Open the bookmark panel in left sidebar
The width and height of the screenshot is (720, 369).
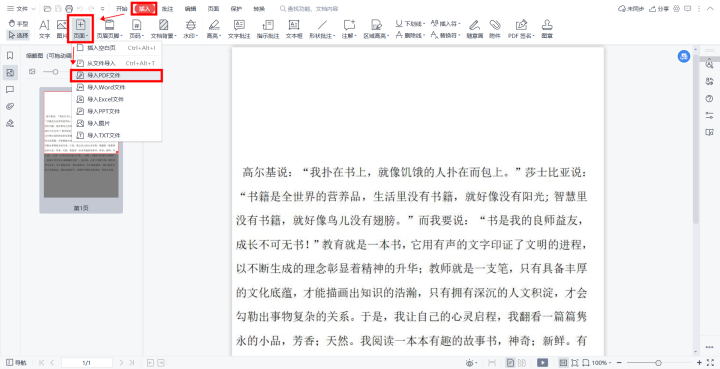[x=10, y=56]
